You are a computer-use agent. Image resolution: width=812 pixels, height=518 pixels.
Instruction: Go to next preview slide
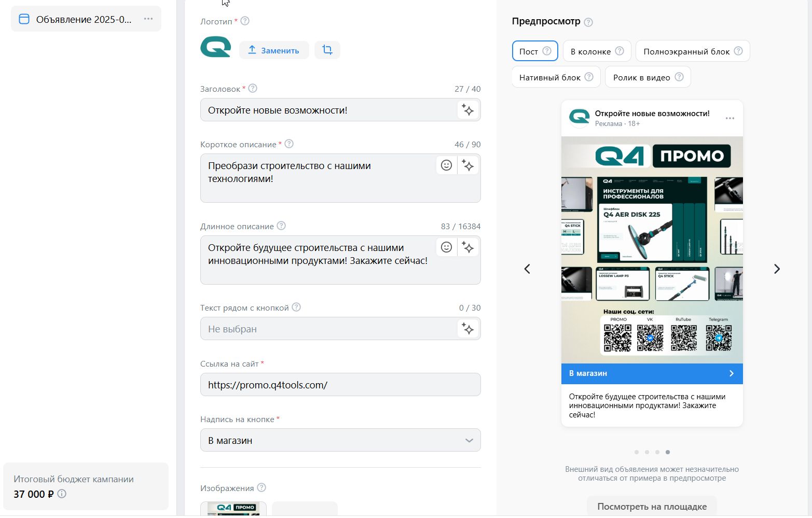coord(777,269)
